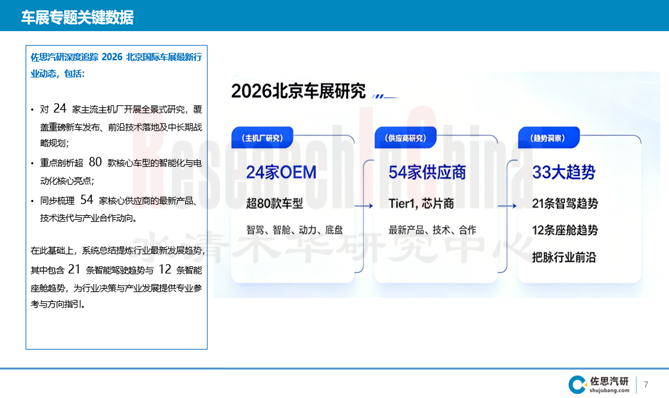Click the text 最新产品、技术、合作
This screenshot has height=398, width=669.
point(432,230)
